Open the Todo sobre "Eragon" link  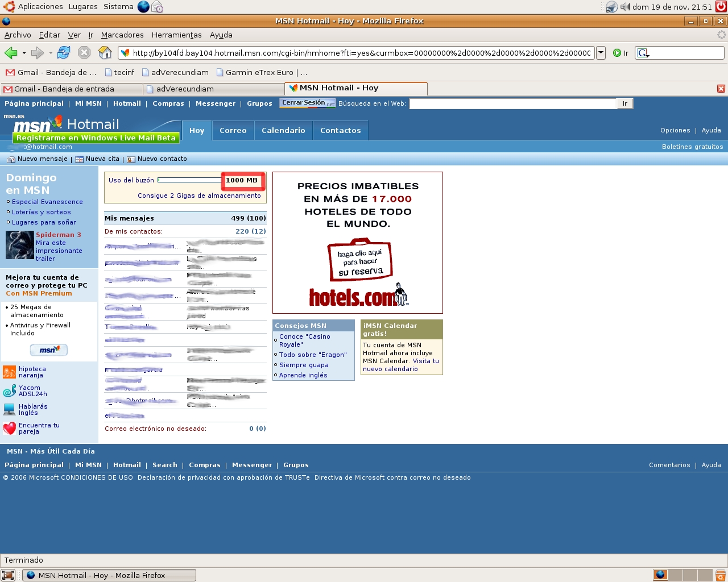coord(313,355)
